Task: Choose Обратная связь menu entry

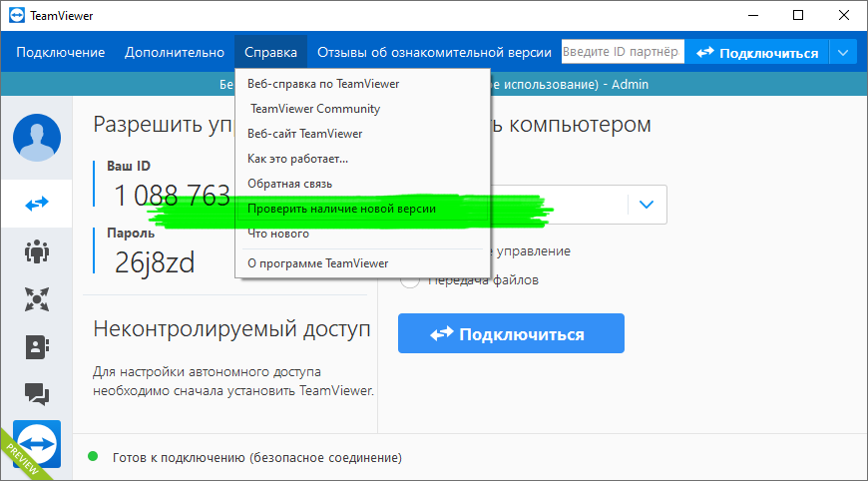Action: click(x=362, y=184)
